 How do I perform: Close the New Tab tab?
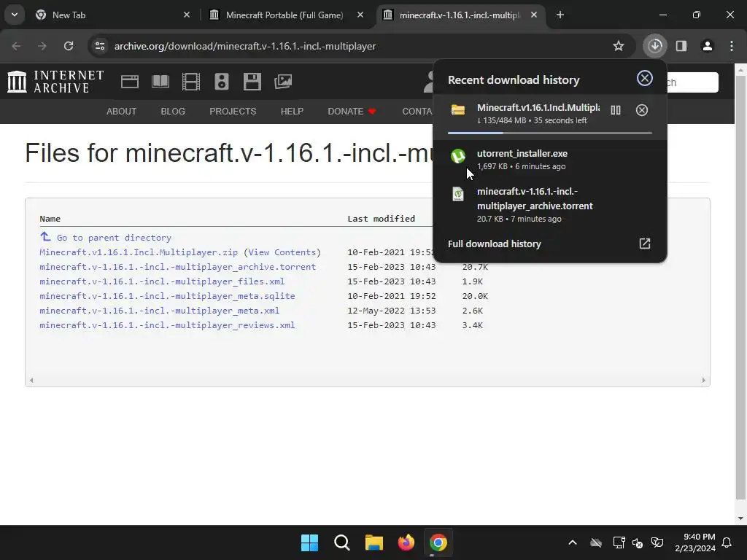187,15
